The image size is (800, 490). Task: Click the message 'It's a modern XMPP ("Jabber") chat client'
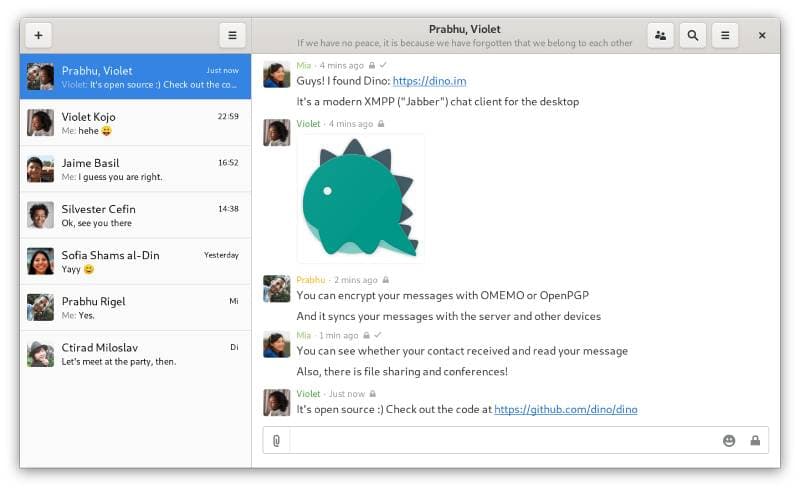pos(438,102)
